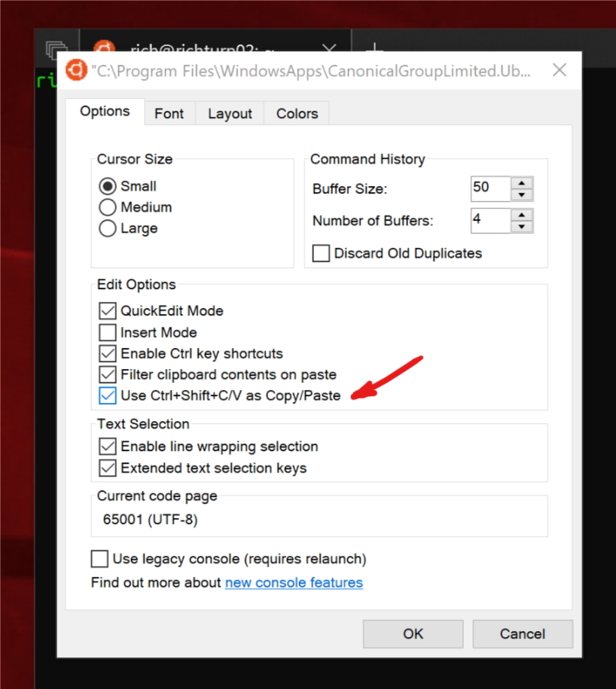Open the Colors tab

click(296, 113)
